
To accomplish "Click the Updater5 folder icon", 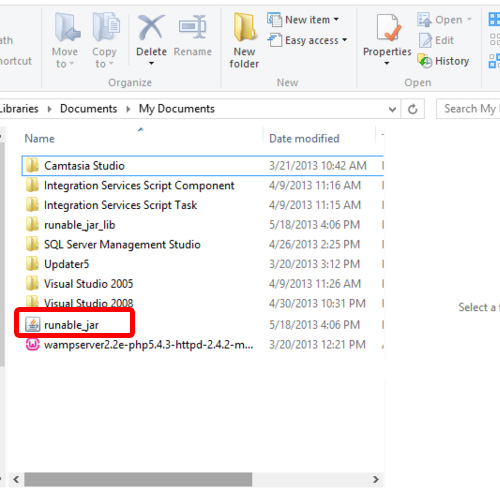I will click(x=32, y=264).
